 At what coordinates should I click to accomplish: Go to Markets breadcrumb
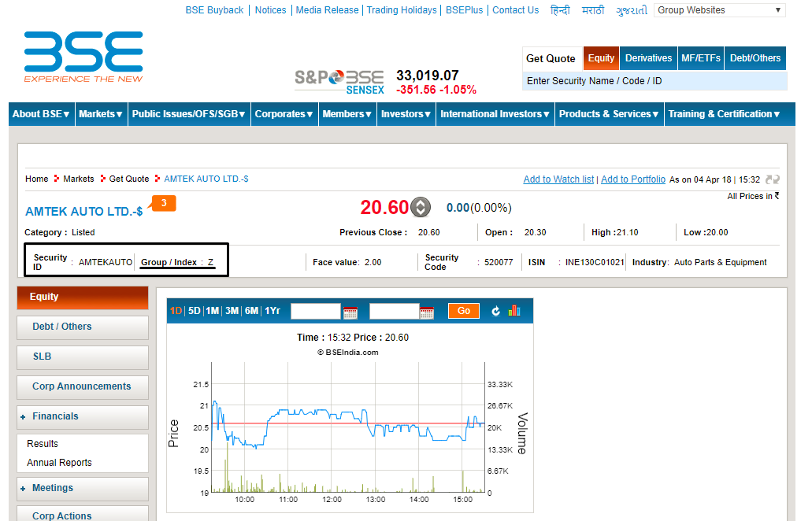coord(78,179)
